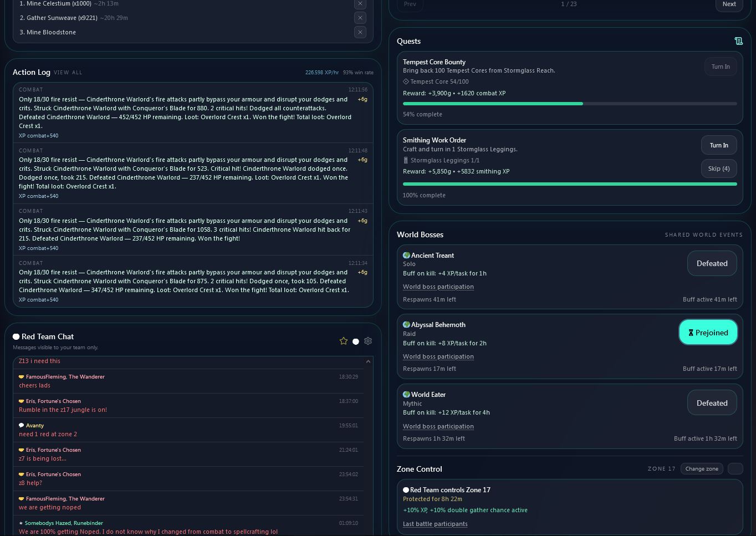Viewport: 756px width, 536px height.
Task: Click the SHARED WORLD EVENTS label
Action: tap(704, 235)
